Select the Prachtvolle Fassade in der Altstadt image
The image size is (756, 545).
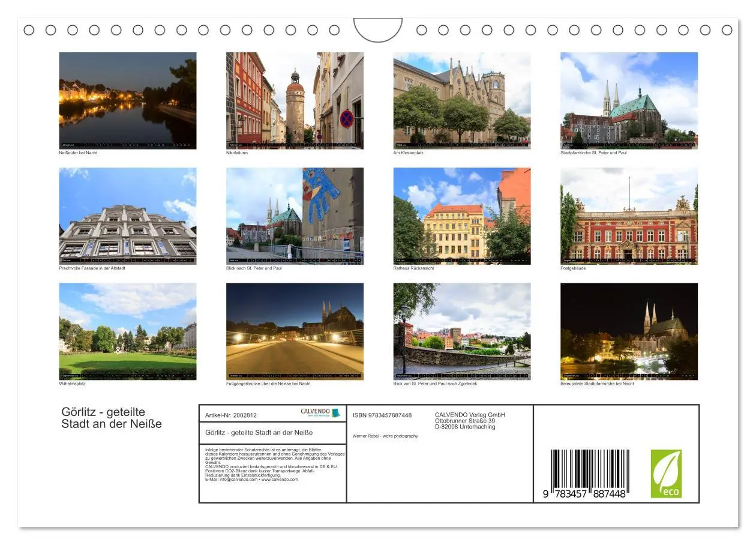128,216
